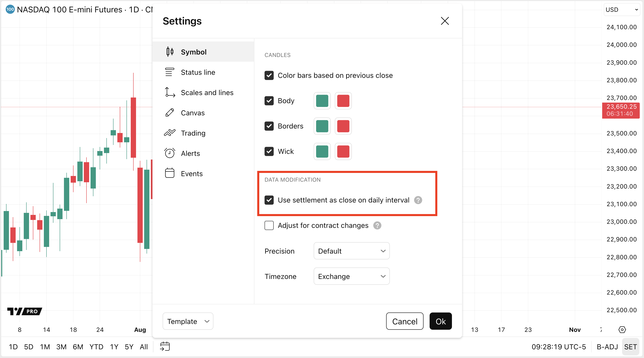Disable settlement as close on daily interval
644x358 pixels.
pos(269,200)
